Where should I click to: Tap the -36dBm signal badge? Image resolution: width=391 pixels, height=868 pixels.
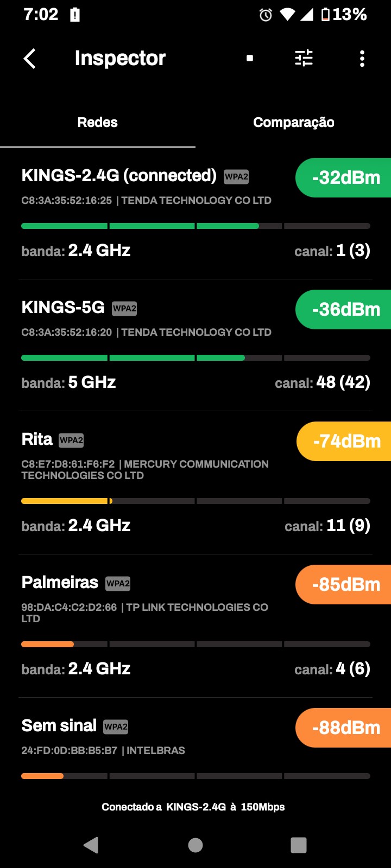point(344,310)
